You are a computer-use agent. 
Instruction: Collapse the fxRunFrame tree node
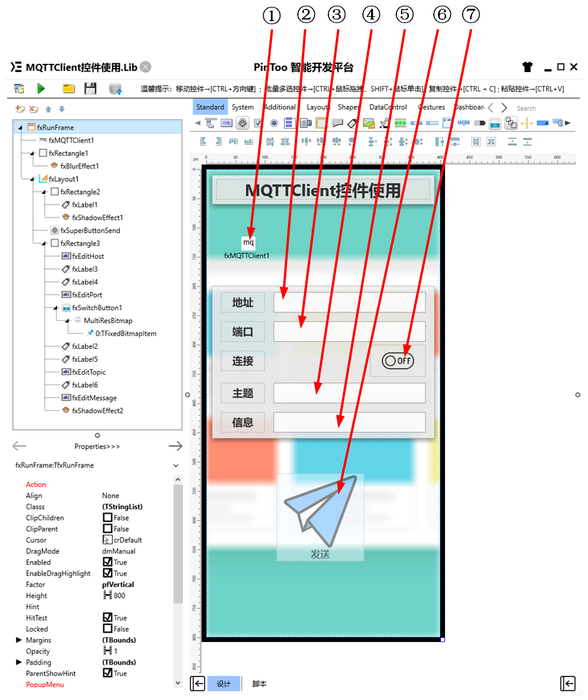20,128
